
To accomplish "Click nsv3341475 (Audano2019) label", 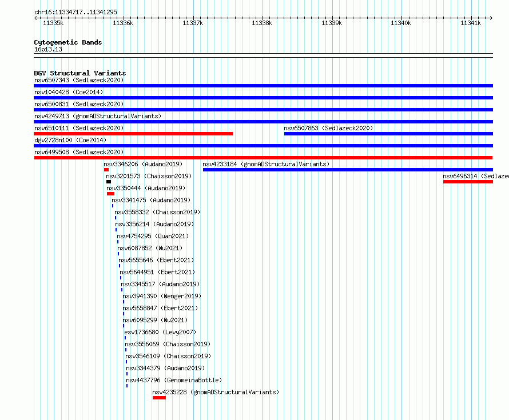I will [151, 200].
